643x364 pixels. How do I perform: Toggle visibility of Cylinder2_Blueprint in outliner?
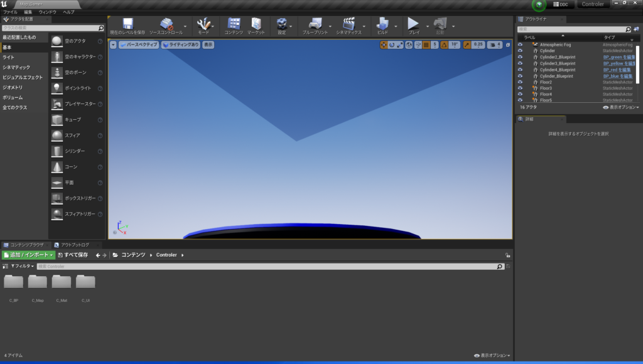(520, 57)
